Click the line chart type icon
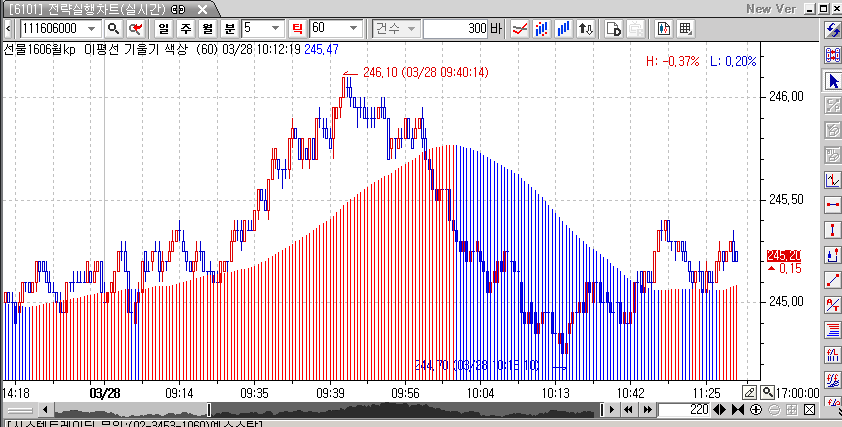Viewport: 842px width, 427px height. tap(520, 29)
